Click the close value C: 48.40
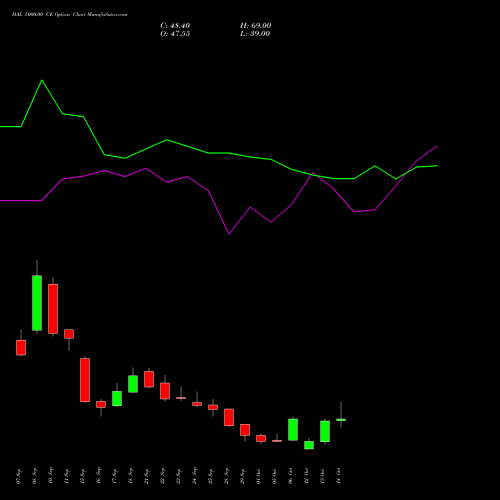The image size is (500, 500). 175,26
